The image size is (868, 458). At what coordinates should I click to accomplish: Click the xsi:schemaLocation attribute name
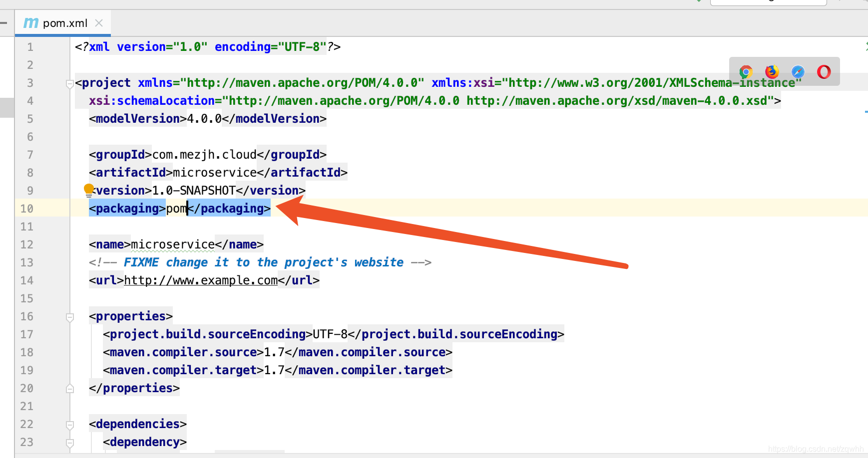[x=152, y=101]
